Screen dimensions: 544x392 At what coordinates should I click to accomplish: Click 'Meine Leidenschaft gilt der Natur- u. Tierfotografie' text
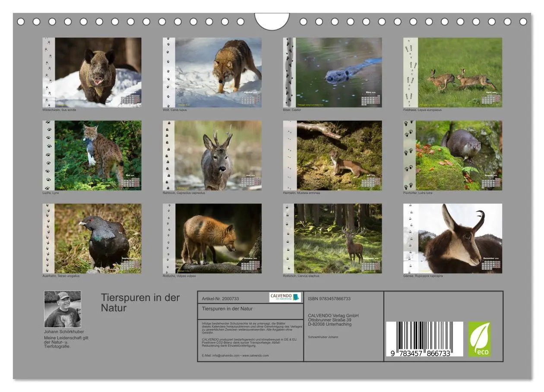[66, 342]
